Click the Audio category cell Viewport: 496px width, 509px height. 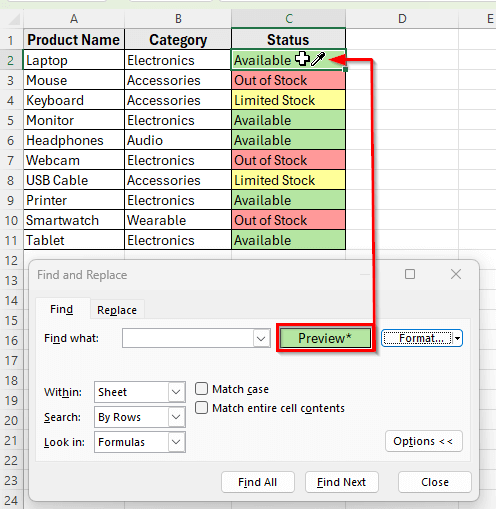pyautogui.click(x=178, y=140)
